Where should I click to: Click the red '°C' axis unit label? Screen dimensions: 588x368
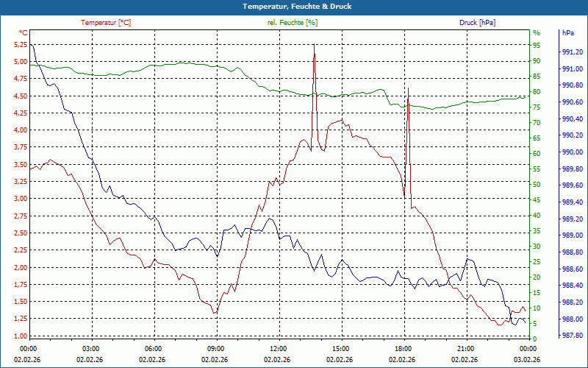tap(24, 33)
